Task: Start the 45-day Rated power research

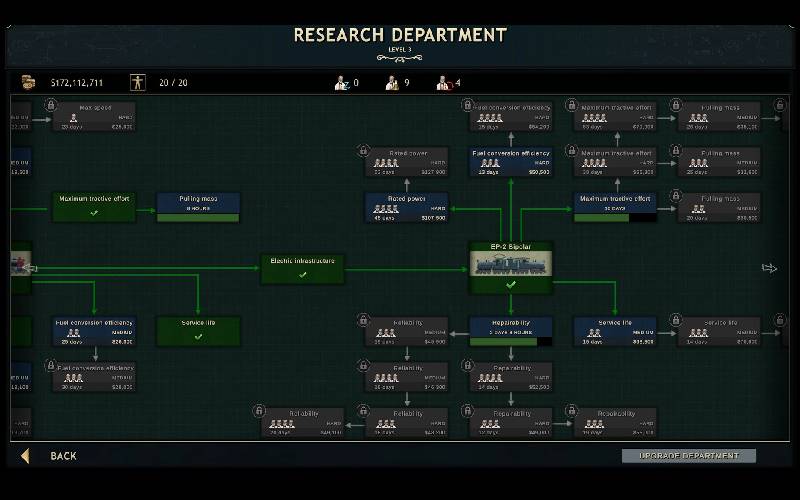Action: [406, 205]
